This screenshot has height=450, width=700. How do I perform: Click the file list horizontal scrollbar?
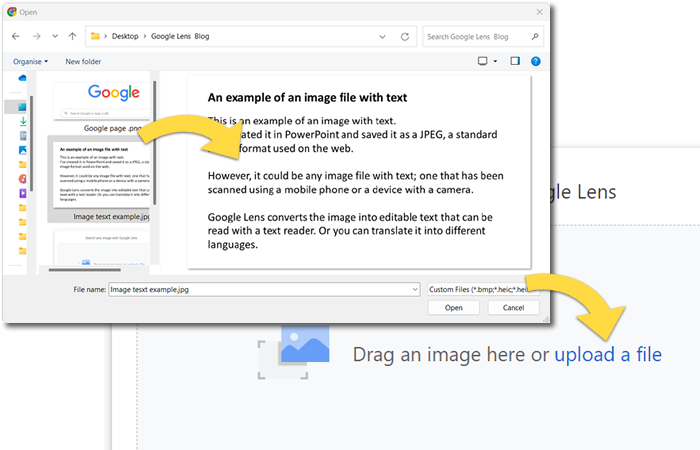tap(85, 270)
